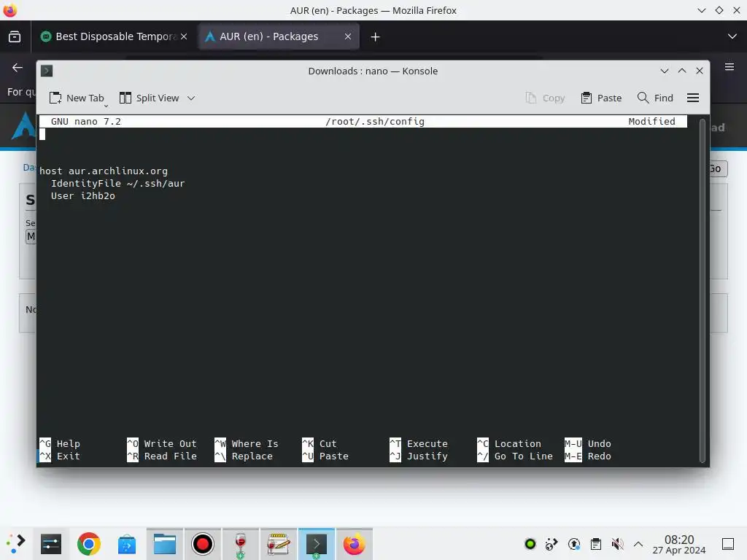Launch Google Chrome from the taskbar
Screen dimensions: 747x560
[88, 544]
